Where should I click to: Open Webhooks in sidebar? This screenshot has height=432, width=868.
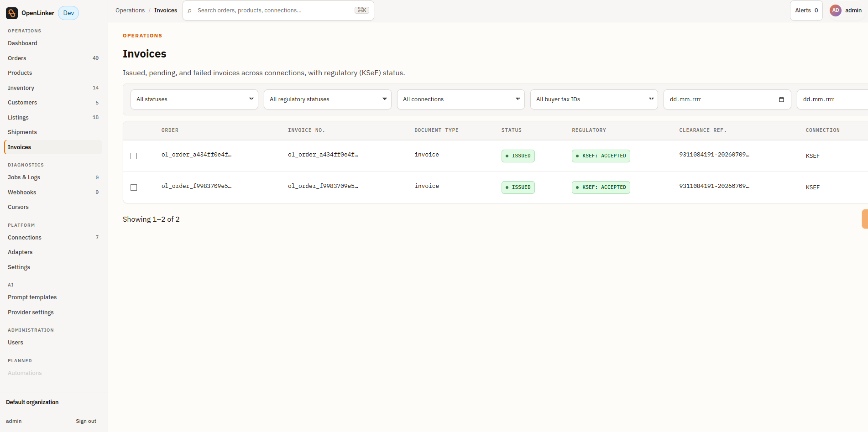click(53, 193)
